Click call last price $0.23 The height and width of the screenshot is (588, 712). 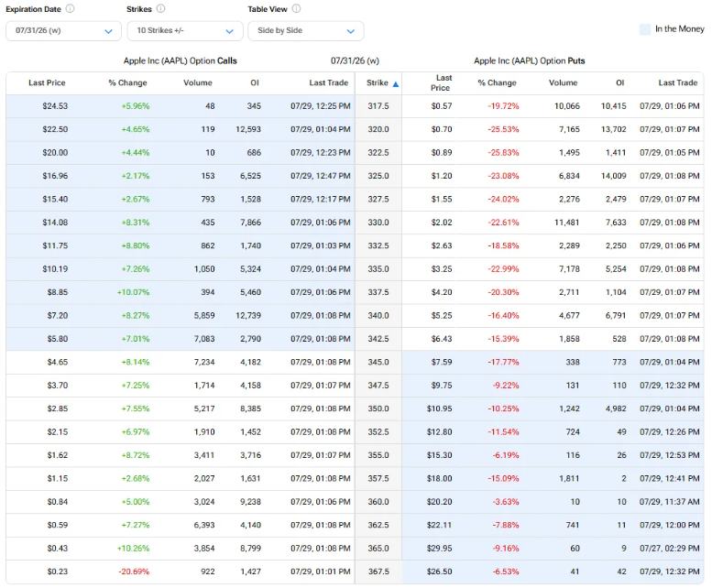pyautogui.click(x=57, y=572)
